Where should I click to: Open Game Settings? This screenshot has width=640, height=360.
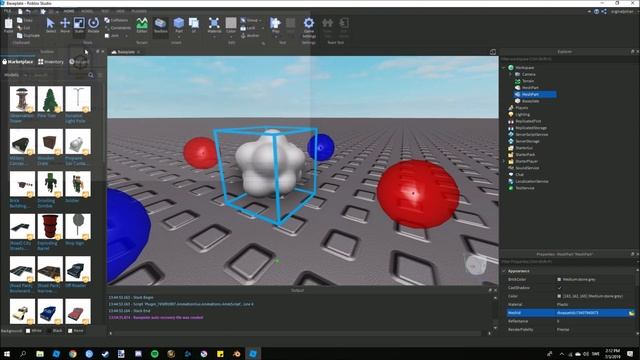click(x=309, y=26)
